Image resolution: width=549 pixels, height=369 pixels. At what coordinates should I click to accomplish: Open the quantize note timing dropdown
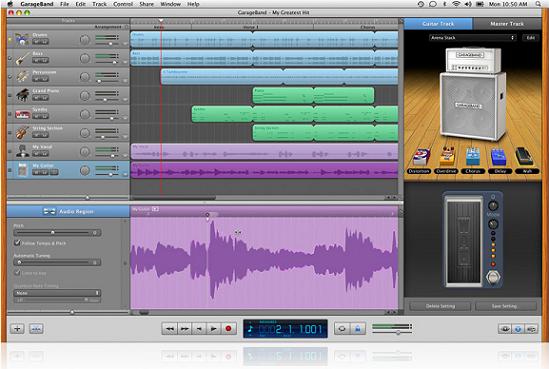(x=57, y=293)
